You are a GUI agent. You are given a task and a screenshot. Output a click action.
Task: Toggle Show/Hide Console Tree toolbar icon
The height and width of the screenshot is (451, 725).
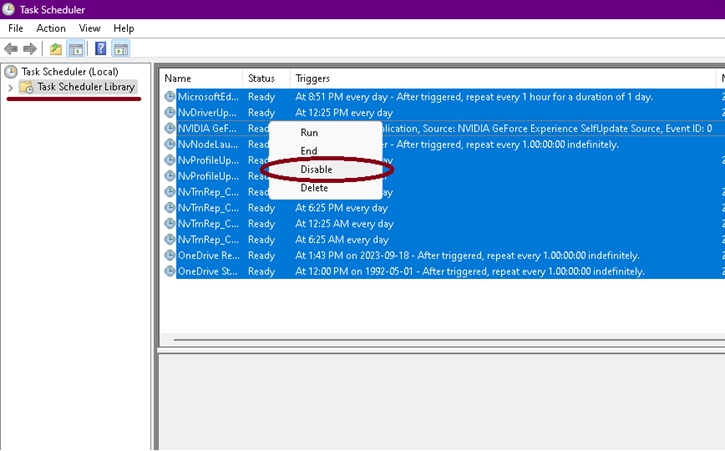75,49
